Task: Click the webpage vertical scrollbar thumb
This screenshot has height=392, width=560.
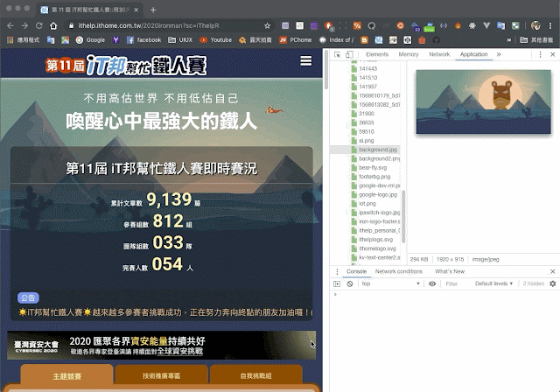Action: [326, 70]
